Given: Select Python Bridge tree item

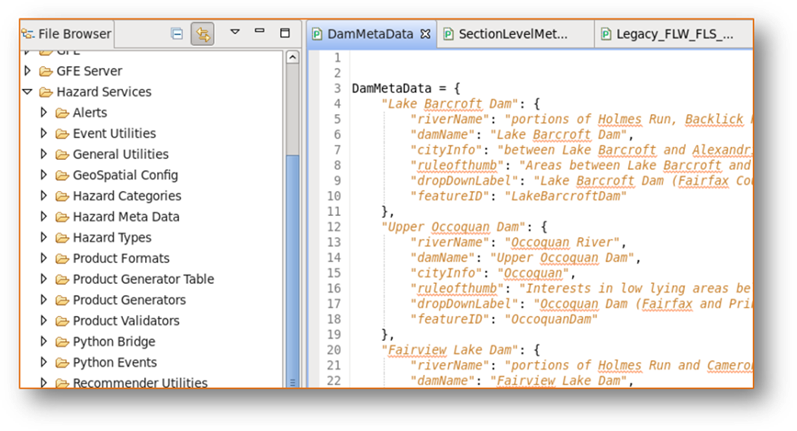Looking at the screenshot, I should pyautogui.click(x=114, y=342).
